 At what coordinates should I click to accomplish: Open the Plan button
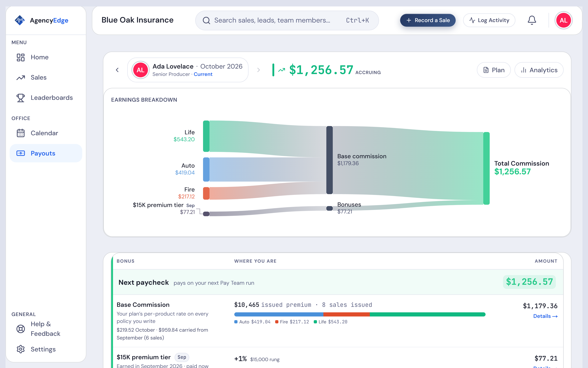494,70
